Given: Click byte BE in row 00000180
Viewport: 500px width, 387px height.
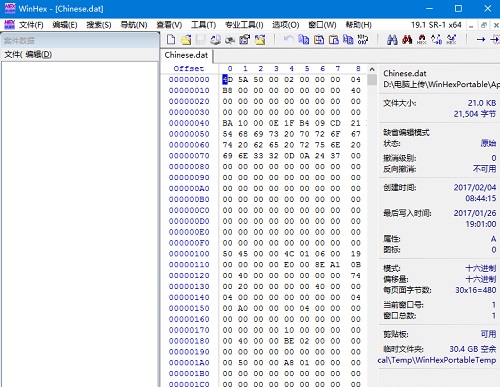Looking at the screenshot, I should point(289,341).
